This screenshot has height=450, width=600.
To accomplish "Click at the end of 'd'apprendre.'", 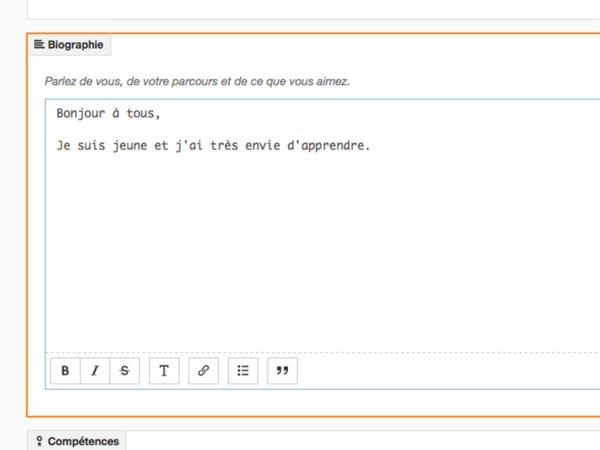I will click(x=371, y=145).
